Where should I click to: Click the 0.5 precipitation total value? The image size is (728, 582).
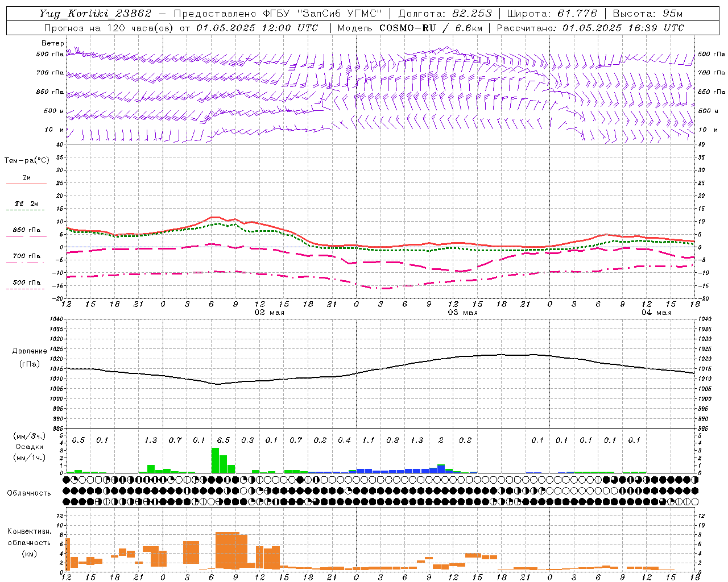click(x=78, y=440)
